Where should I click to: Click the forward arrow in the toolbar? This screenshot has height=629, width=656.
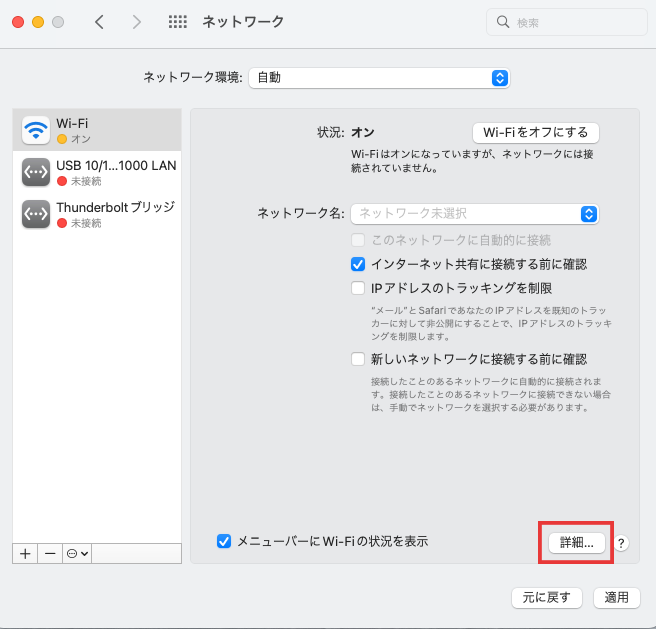coord(137,22)
